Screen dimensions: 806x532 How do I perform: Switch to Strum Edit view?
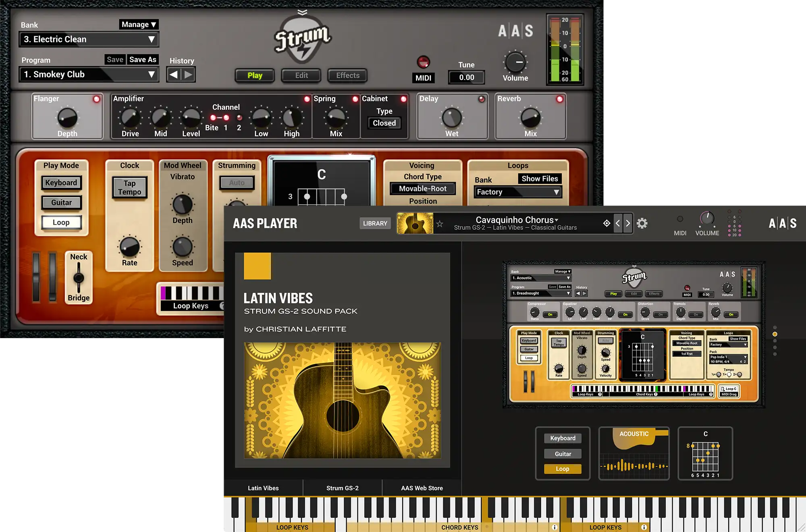[x=301, y=75]
